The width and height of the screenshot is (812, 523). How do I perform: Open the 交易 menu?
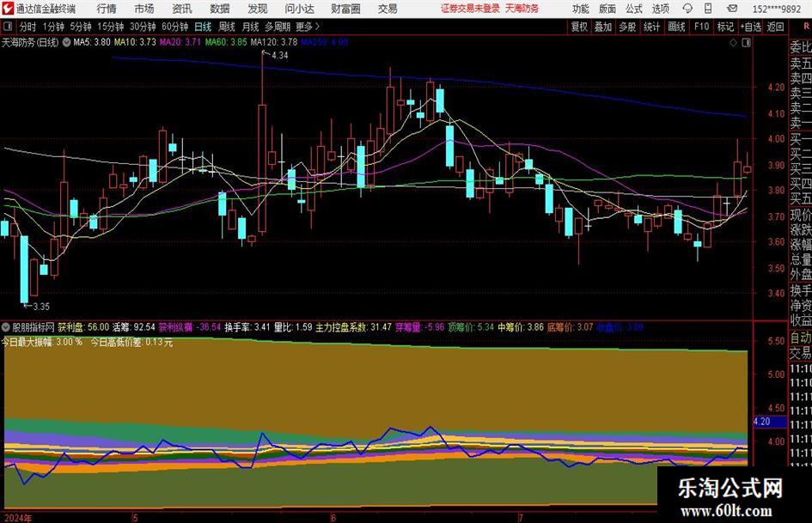388,9
